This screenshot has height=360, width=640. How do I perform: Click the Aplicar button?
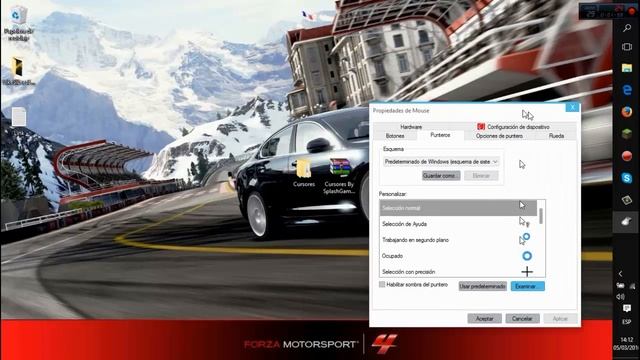coord(560,318)
